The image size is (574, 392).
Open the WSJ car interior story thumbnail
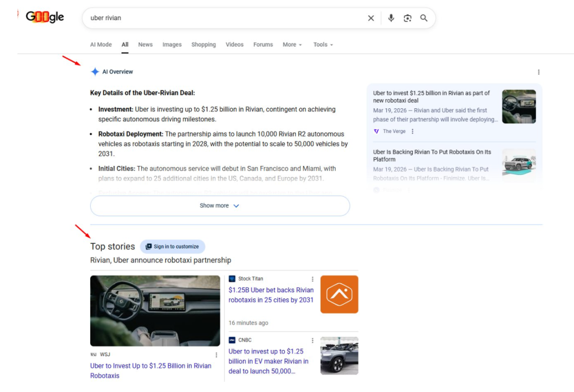[155, 311]
